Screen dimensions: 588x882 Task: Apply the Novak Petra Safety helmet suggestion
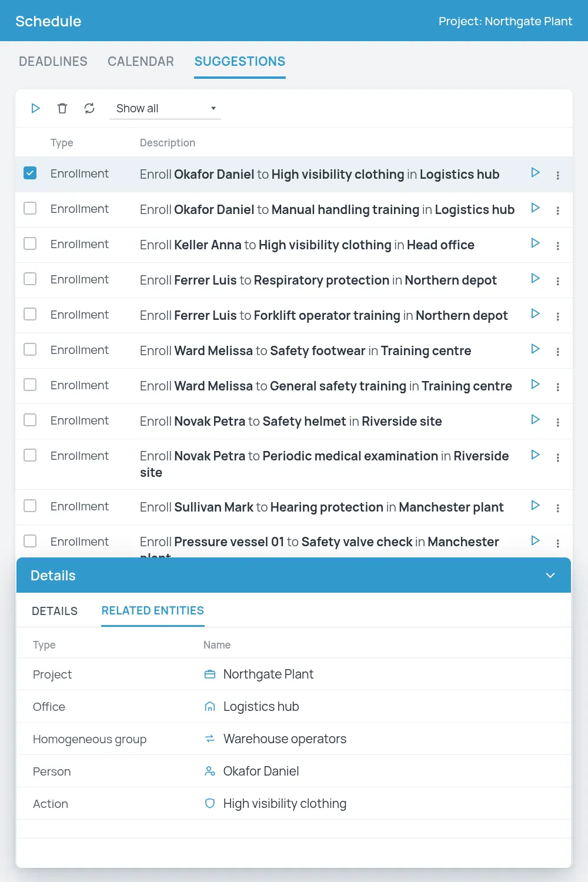(535, 419)
